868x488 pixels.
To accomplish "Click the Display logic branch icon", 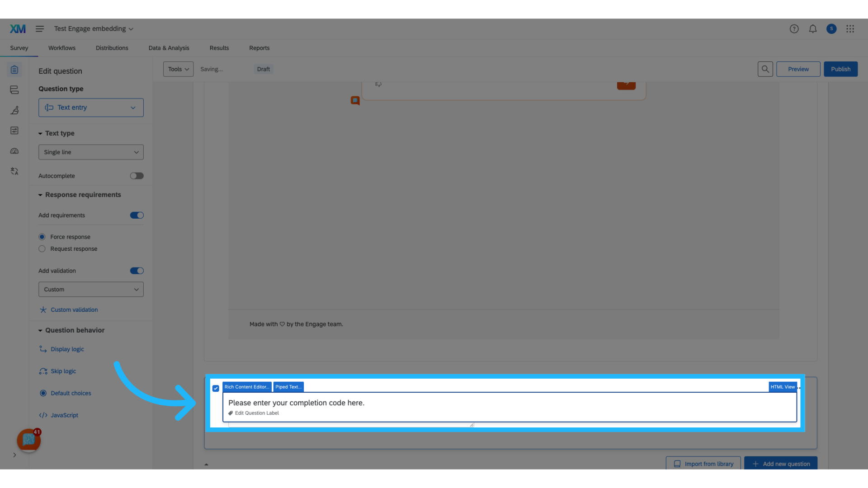I will point(43,349).
